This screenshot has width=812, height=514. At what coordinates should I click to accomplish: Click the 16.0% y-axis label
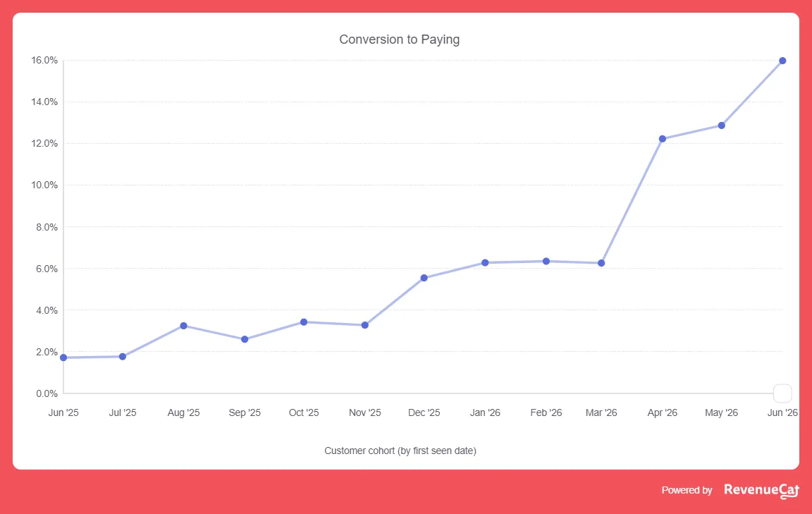click(x=44, y=60)
